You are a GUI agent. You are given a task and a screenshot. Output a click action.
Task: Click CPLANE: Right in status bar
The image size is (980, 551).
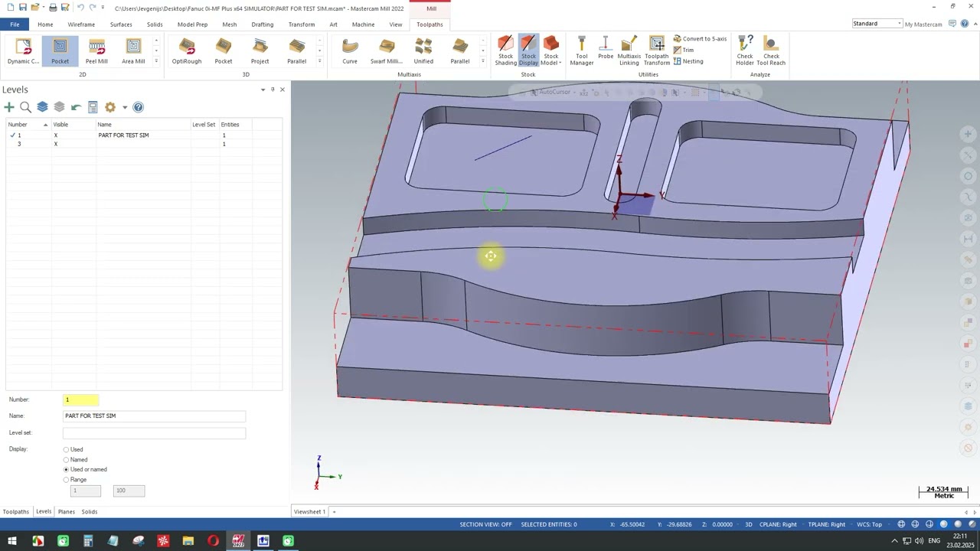point(778,524)
